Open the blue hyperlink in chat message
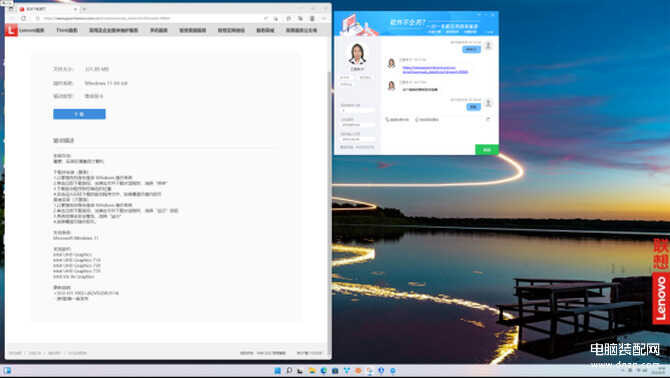Image resolution: width=670 pixels, height=378 pixels. 435,70
